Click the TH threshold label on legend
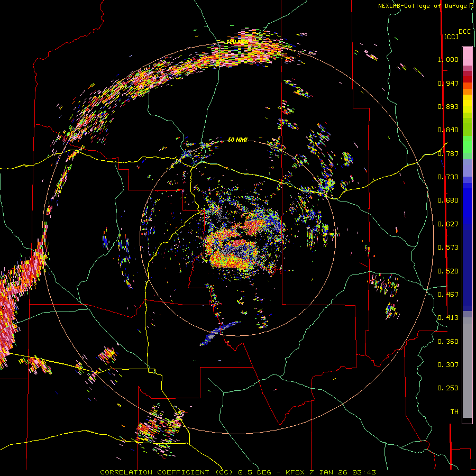The image size is (476, 476). [x=454, y=412]
